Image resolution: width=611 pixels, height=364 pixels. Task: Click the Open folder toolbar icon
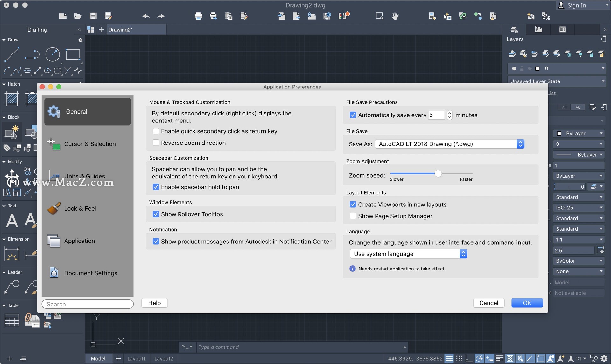(x=78, y=16)
